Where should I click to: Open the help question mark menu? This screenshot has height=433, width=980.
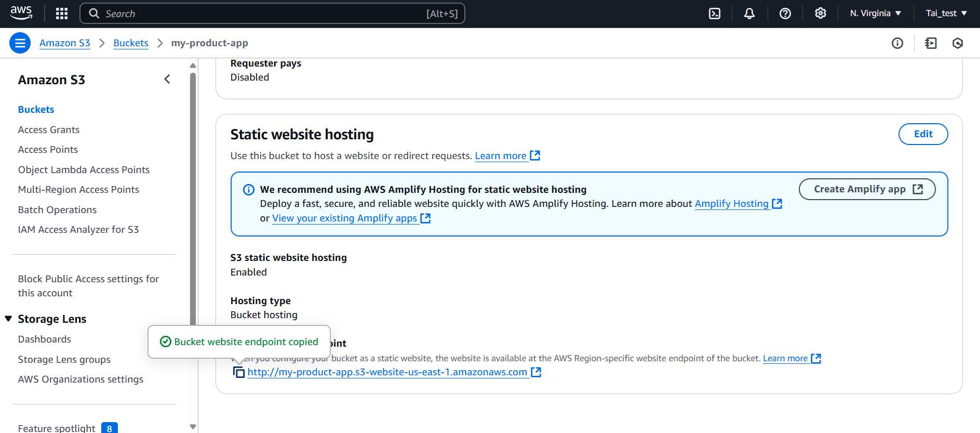[x=785, y=14]
